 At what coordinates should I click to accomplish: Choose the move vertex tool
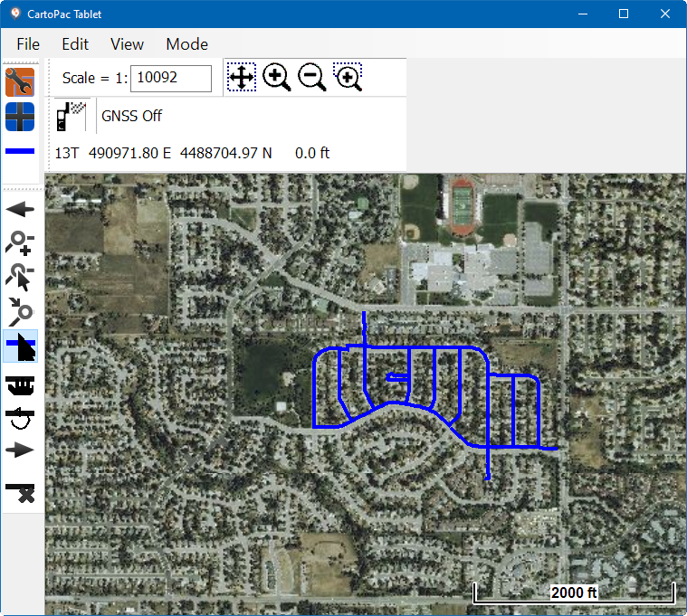20,312
